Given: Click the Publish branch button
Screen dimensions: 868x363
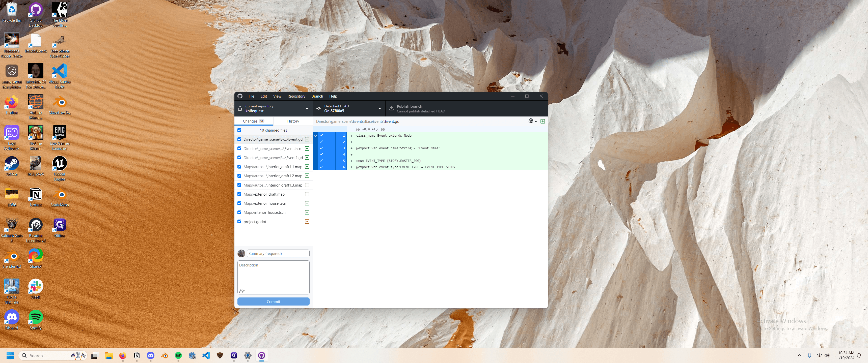Looking at the screenshot, I should 422,108.
